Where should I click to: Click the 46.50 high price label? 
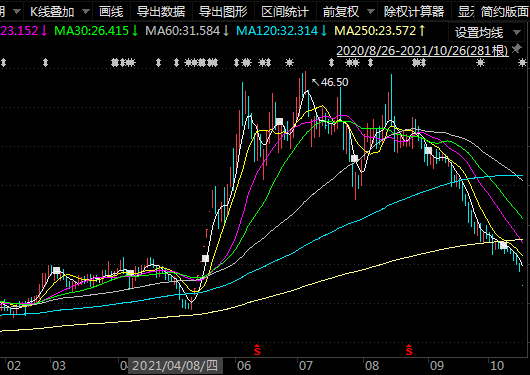tap(334, 82)
